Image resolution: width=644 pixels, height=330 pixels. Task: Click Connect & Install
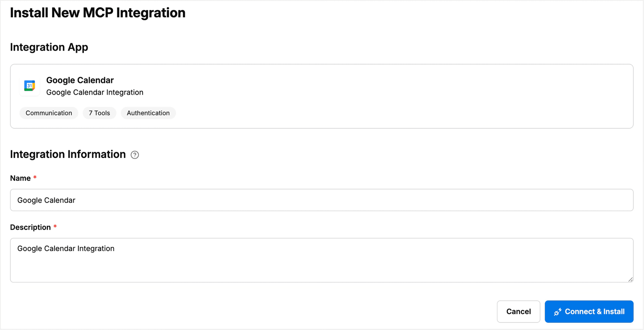point(589,312)
